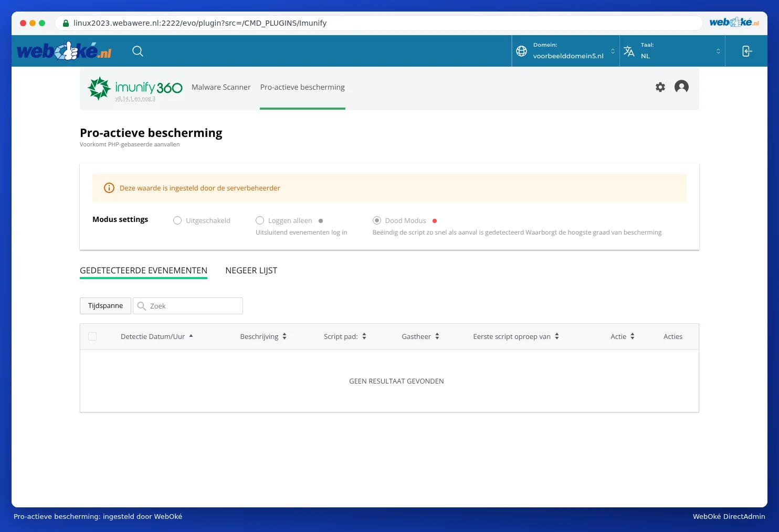
Task: Sort by Detectie Datum/Uur column
Action: click(x=156, y=336)
